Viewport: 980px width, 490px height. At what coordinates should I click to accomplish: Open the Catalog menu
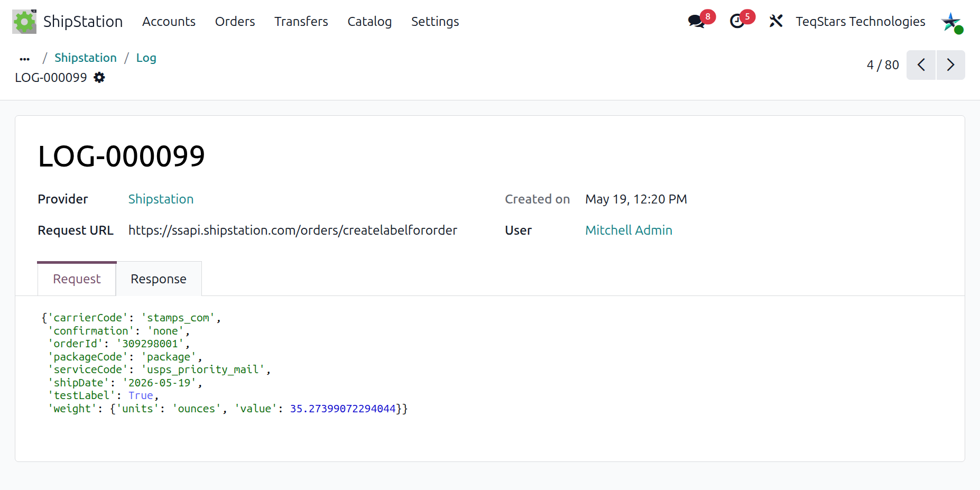click(369, 22)
